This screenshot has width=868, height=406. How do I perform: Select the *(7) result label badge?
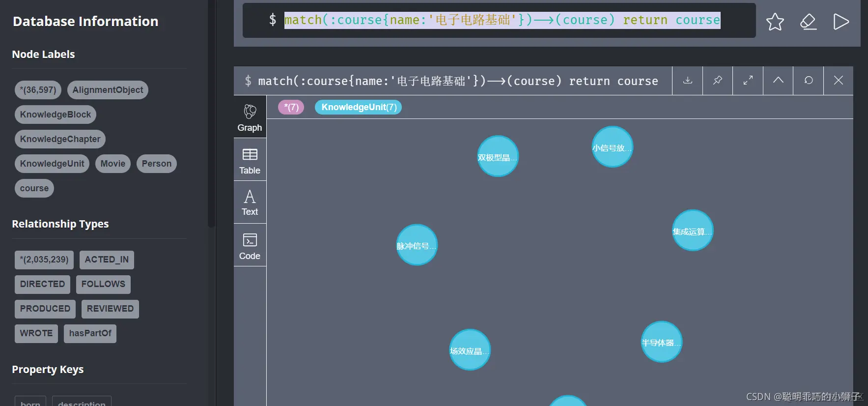click(x=291, y=107)
